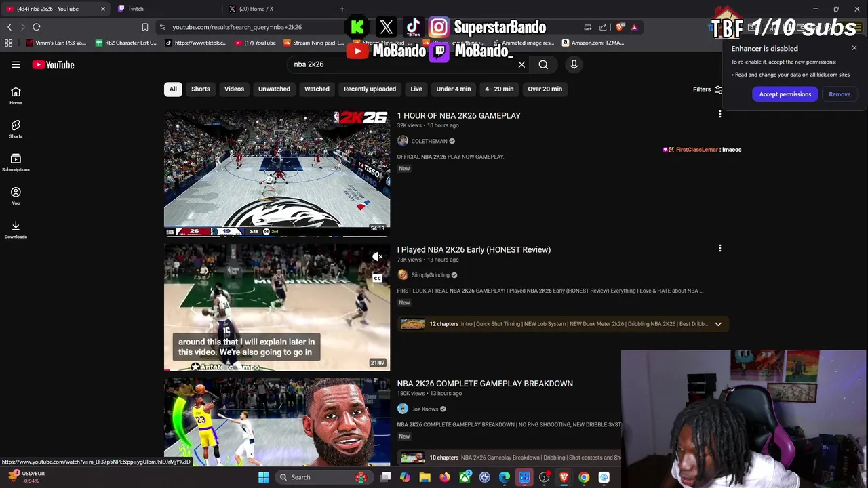Open 1 HOUR OF NBA 2K26 GAMEPLAY title
The image size is (868, 488).
coord(459,116)
